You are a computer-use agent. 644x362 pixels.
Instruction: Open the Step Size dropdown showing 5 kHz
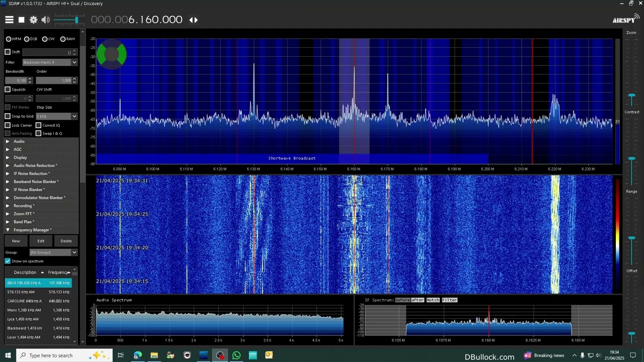[56, 116]
